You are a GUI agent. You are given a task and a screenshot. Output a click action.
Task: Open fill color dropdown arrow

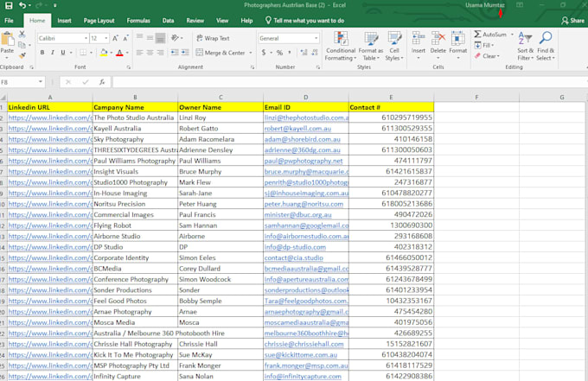click(112, 53)
